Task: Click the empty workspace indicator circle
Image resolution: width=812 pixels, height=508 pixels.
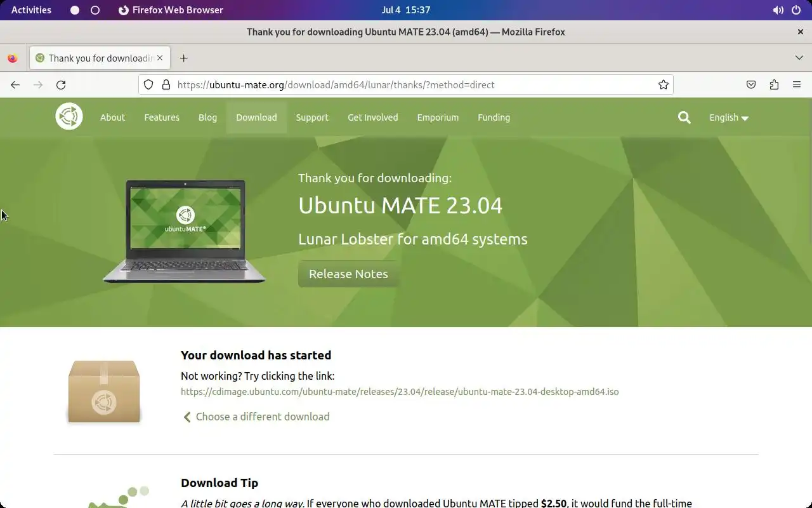Action: click(95, 10)
